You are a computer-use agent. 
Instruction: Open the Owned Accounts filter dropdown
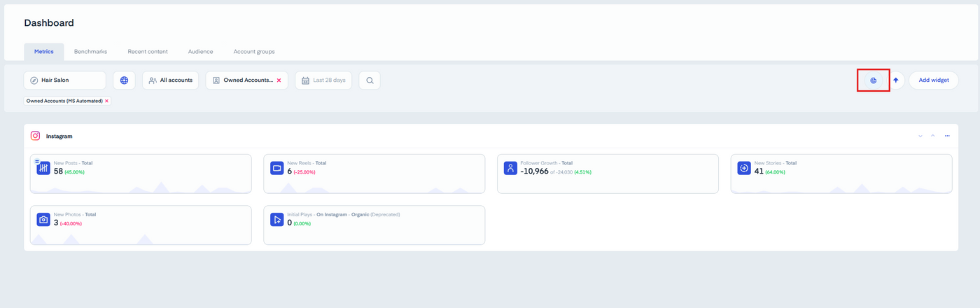[x=246, y=80]
